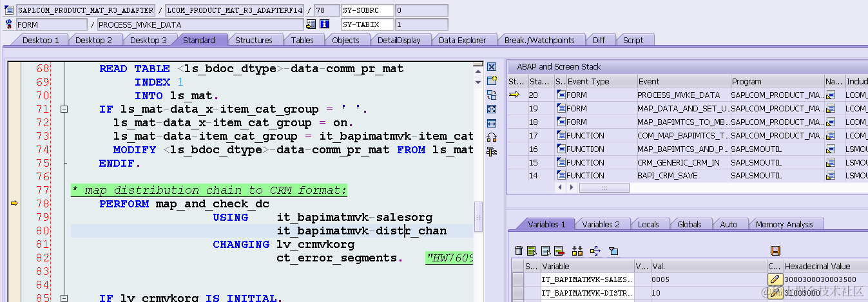Screen dimensions: 868x302
Task: Click the green list icon in Variables toolbar
Action: pos(532,250)
